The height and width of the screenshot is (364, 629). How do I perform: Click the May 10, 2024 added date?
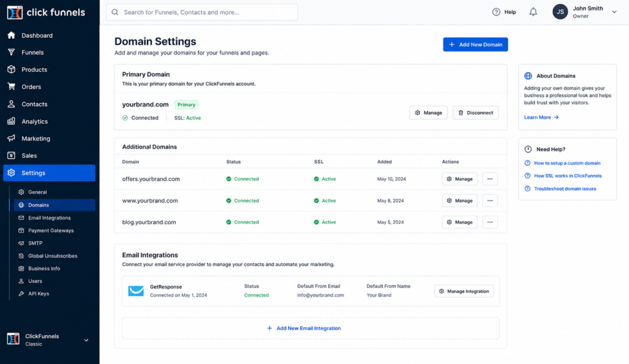coord(391,179)
